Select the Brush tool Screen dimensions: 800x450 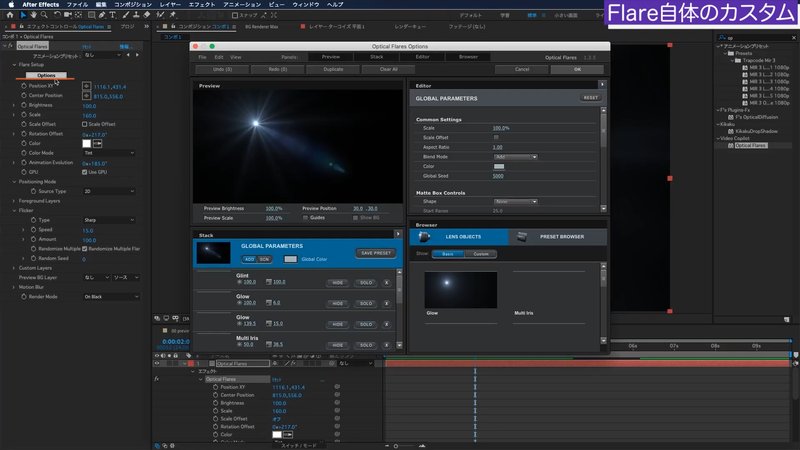coord(126,15)
